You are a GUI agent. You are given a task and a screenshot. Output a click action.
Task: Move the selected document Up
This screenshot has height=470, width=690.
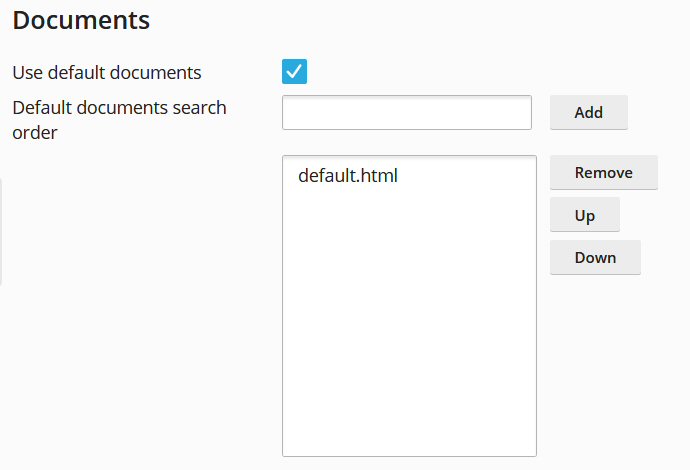click(x=584, y=215)
